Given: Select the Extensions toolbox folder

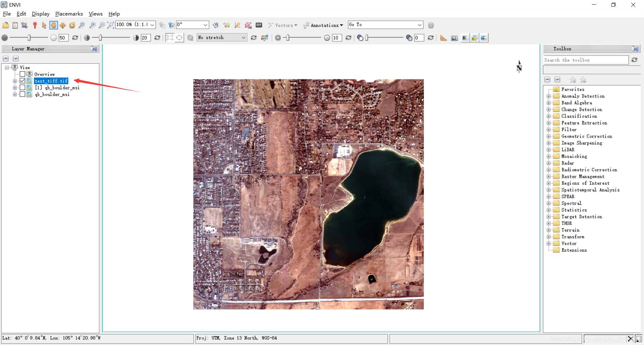Looking at the screenshot, I should coord(574,250).
